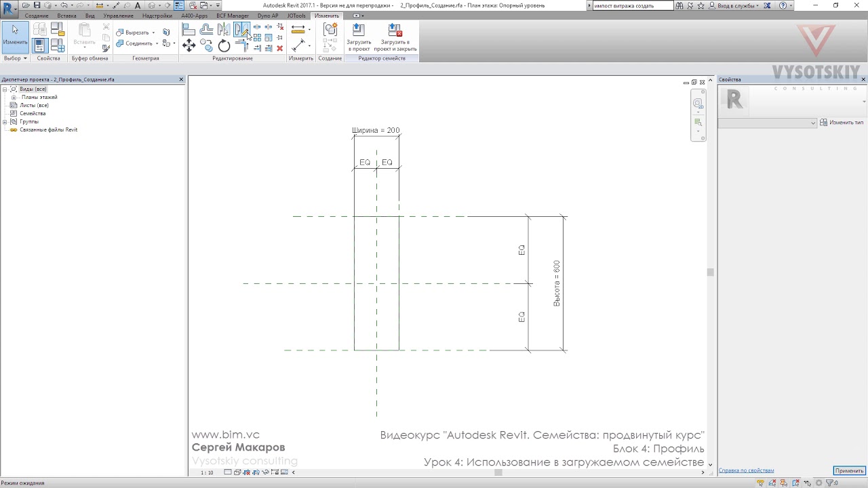The image size is (868, 488).
Task: Open the Вставка ribbon tab
Action: pyautogui.click(x=66, y=16)
